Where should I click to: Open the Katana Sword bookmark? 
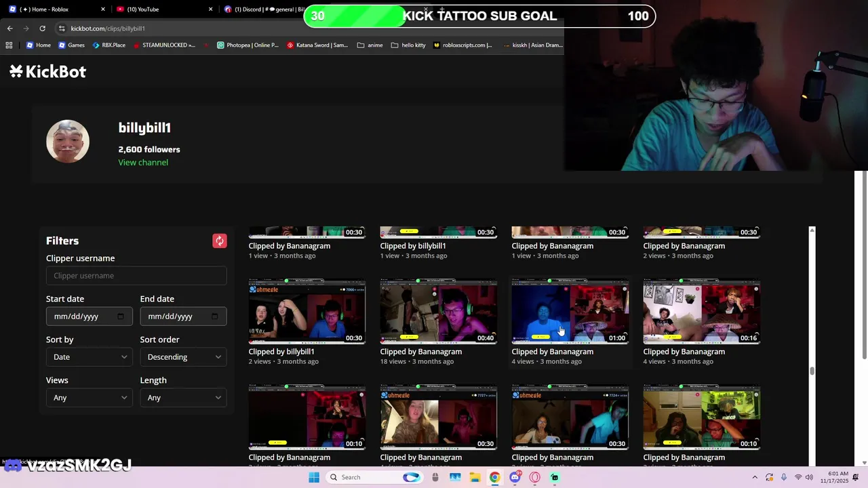pyautogui.click(x=317, y=45)
